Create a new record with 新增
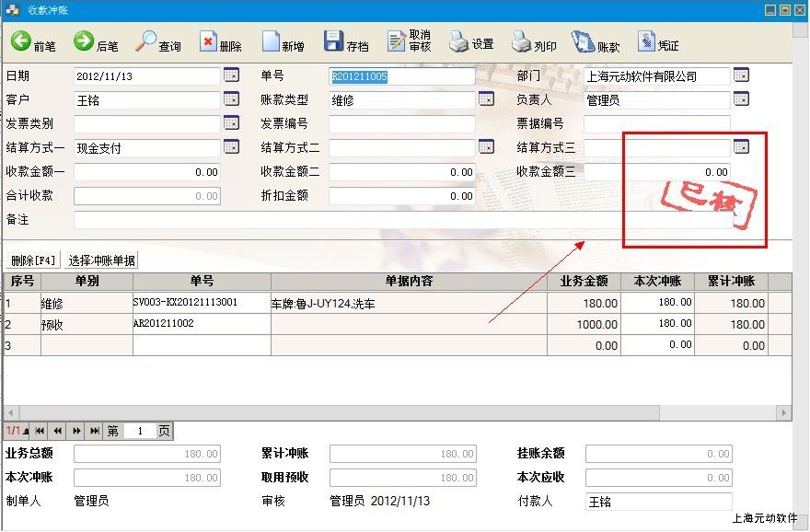Screen dimensions: 810x532 click(x=272, y=42)
